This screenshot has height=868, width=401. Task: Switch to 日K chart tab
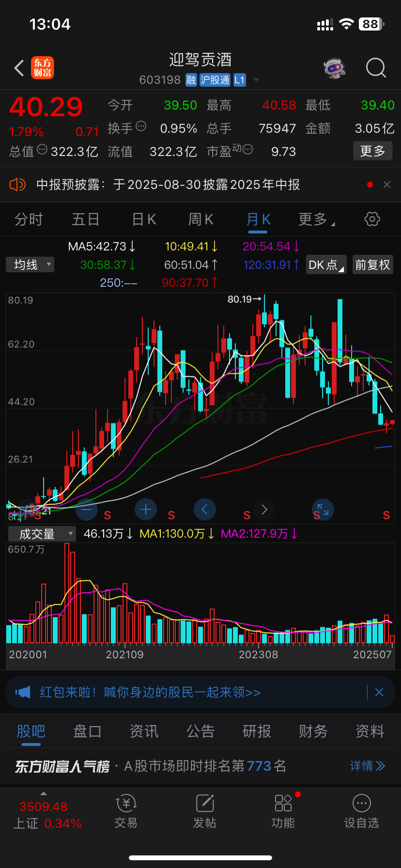144,219
